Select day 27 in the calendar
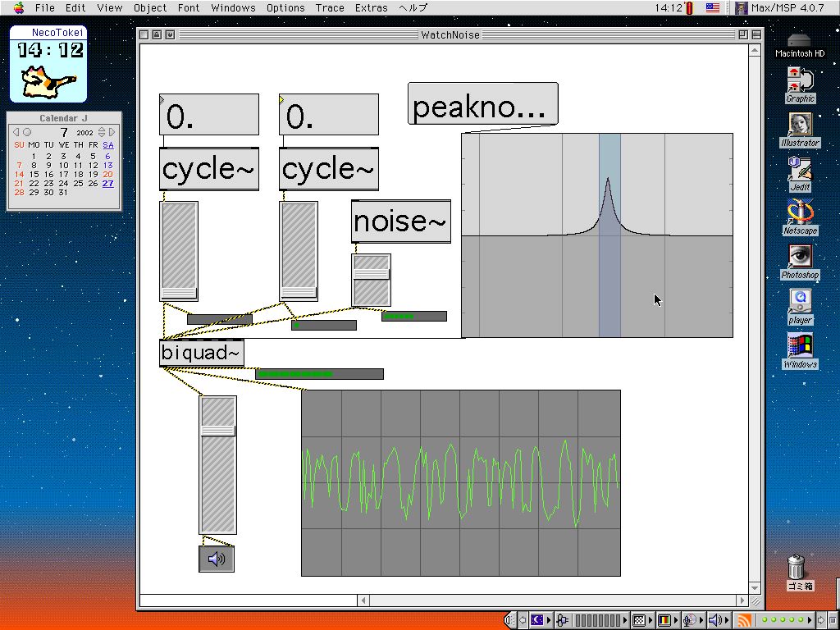 [107, 184]
